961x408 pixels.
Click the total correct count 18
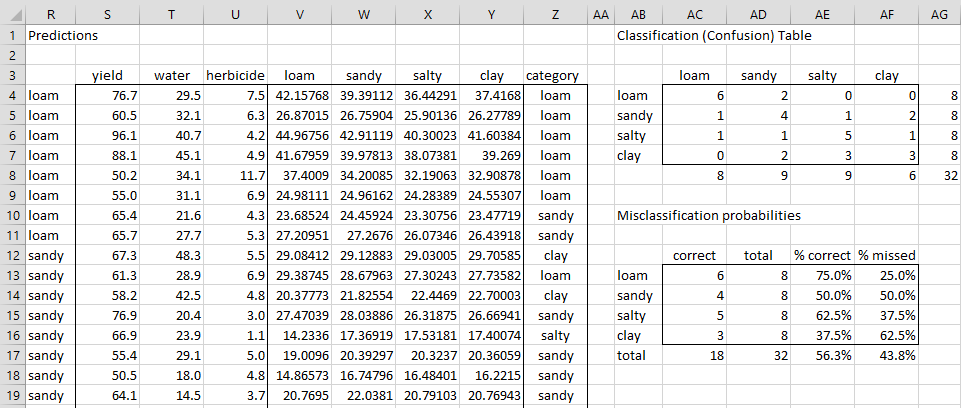pos(694,356)
